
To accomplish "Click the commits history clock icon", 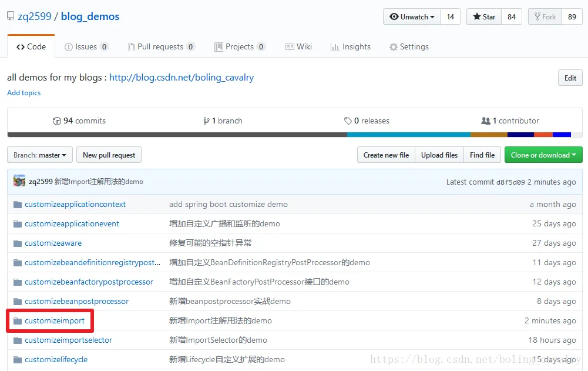I will (56, 121).
